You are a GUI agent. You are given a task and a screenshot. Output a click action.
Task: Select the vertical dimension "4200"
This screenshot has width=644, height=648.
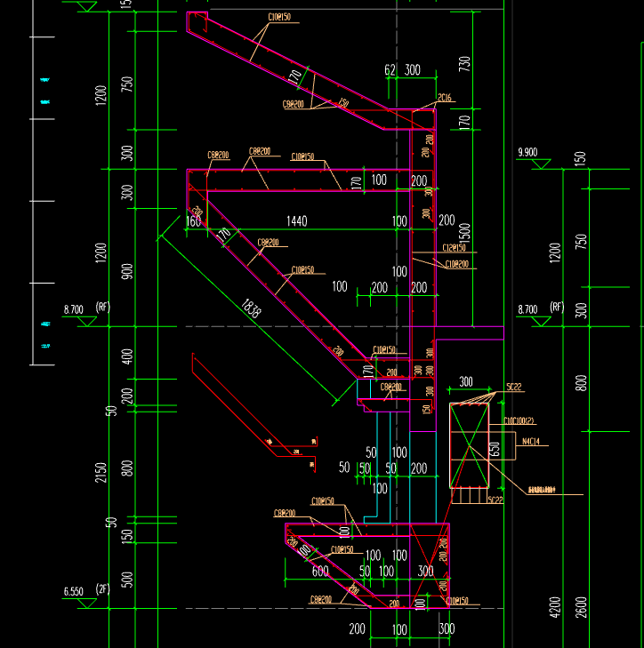point(555,607)
